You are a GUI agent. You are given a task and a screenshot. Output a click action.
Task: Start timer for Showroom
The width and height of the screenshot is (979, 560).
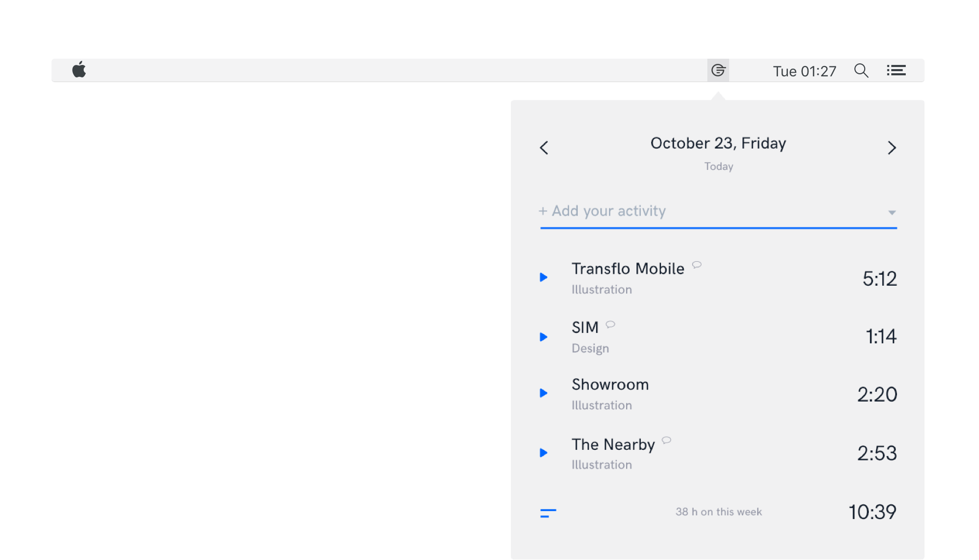click(x=544, y=393)
